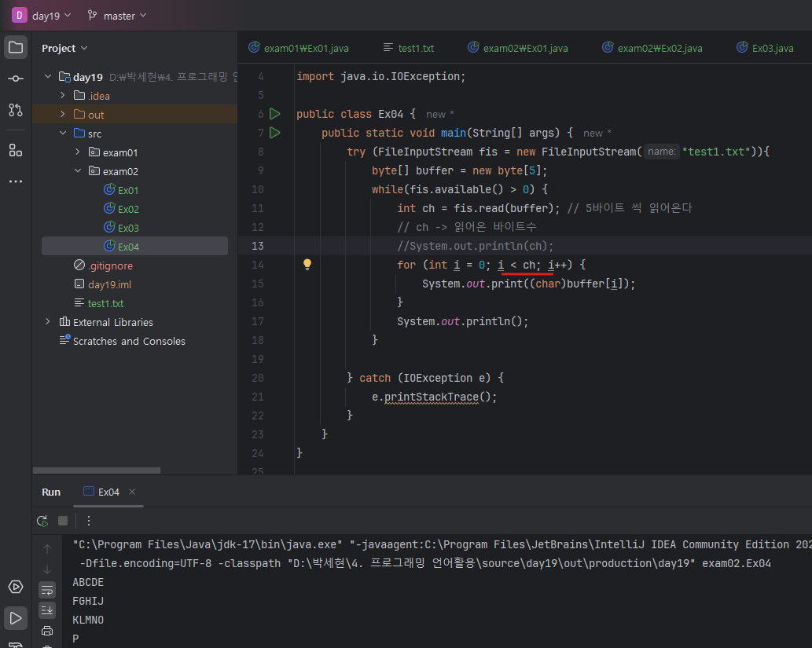Print the console output
812x648 pixels.
pos(47,631)
